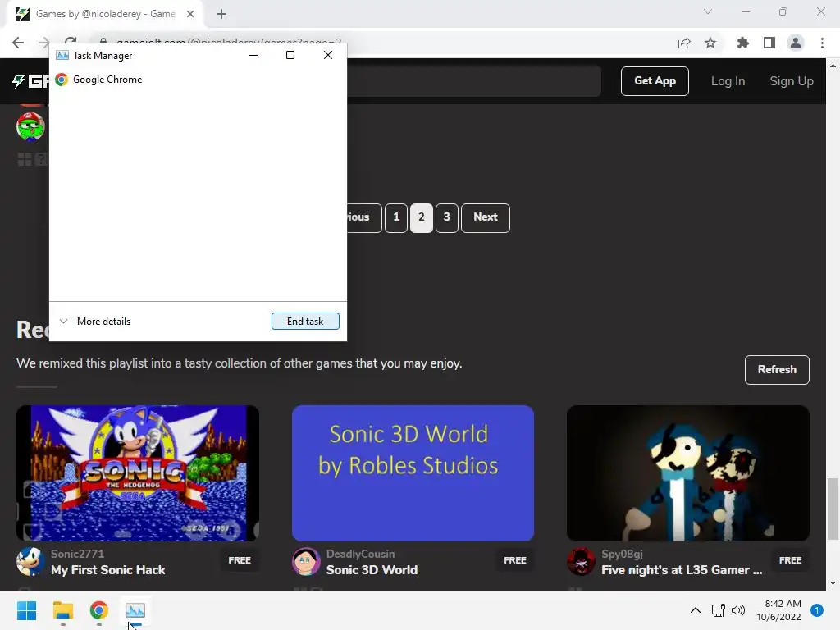
Task: Click scrollbar down arrow
Action: click(x=833, y=583)
